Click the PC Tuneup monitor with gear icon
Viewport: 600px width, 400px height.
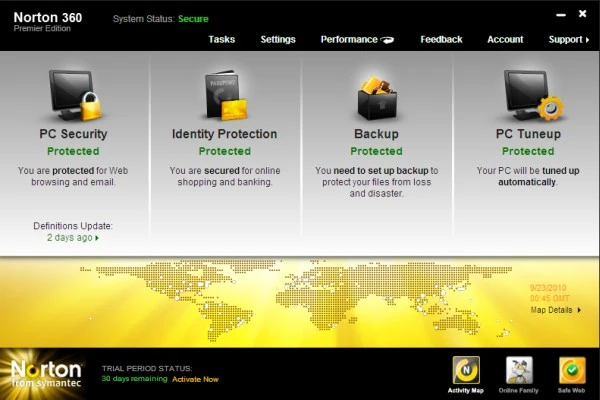click(527, 95)
